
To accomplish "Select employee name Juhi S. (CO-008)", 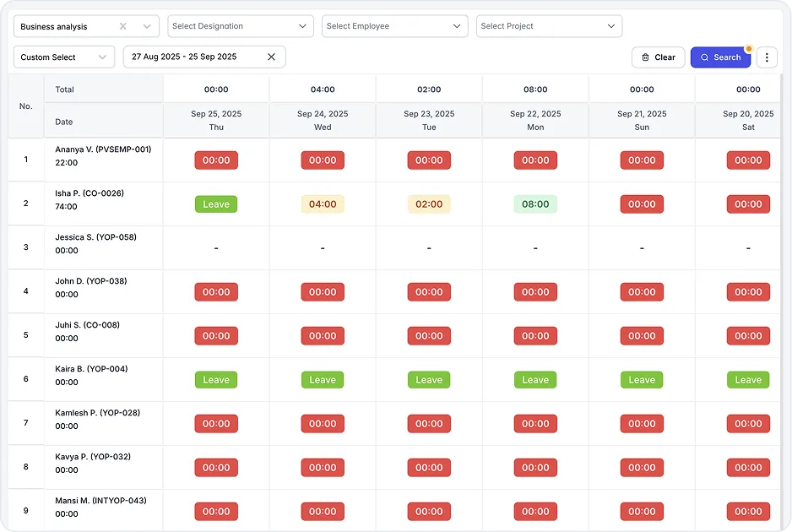I will click(x=87, y=325).
